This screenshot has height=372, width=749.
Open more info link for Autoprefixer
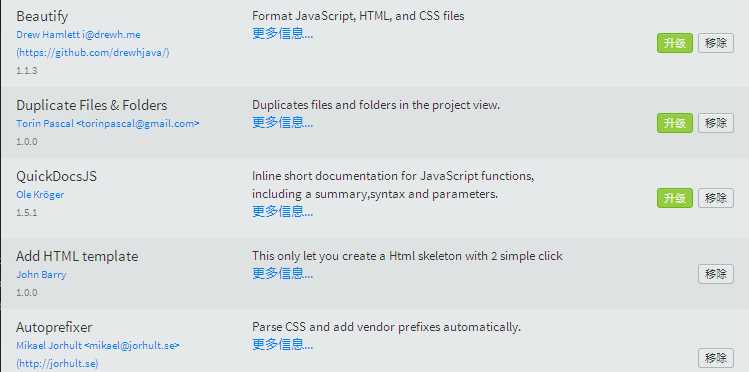(x=282, y=344)
